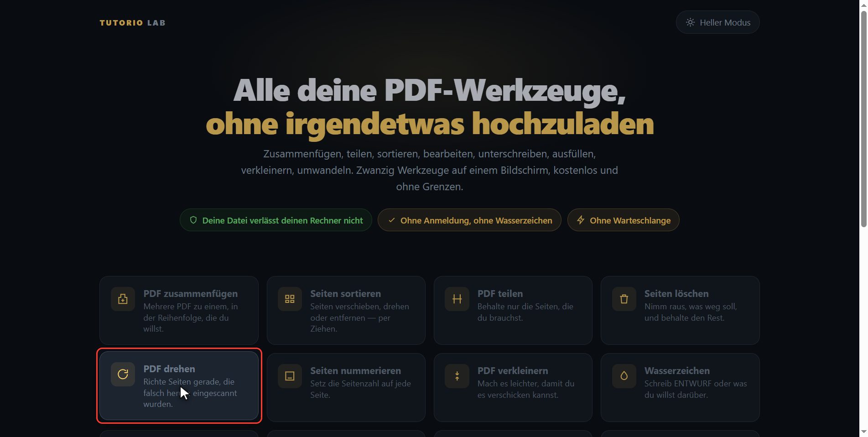Click the PDF verkleinern compress icon
868x437 pixels.
tap(457, 376)
